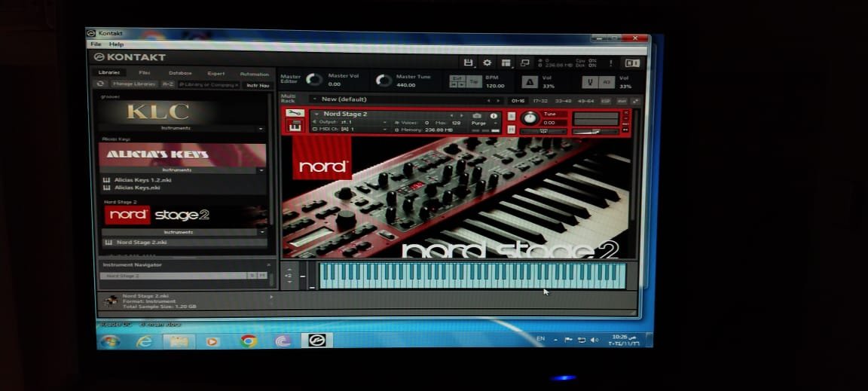
Task: Toggle the Instr Nav button
Action: pyautogui.click(x=258, y=85)
